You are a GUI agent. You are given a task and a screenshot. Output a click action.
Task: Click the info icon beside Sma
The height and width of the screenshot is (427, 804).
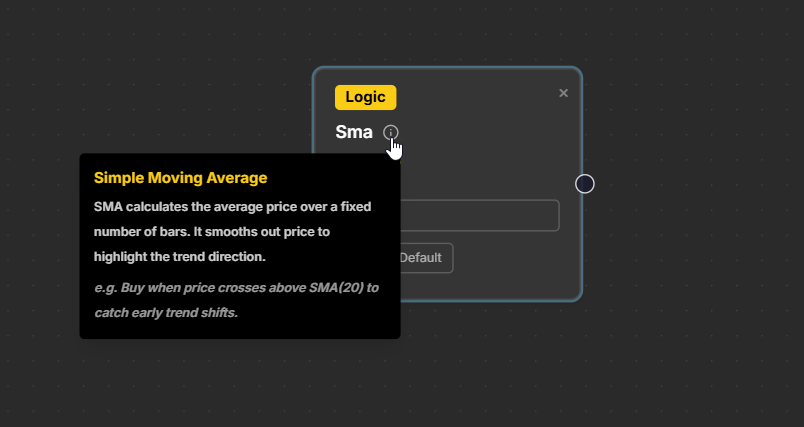(x=390, y=132)
